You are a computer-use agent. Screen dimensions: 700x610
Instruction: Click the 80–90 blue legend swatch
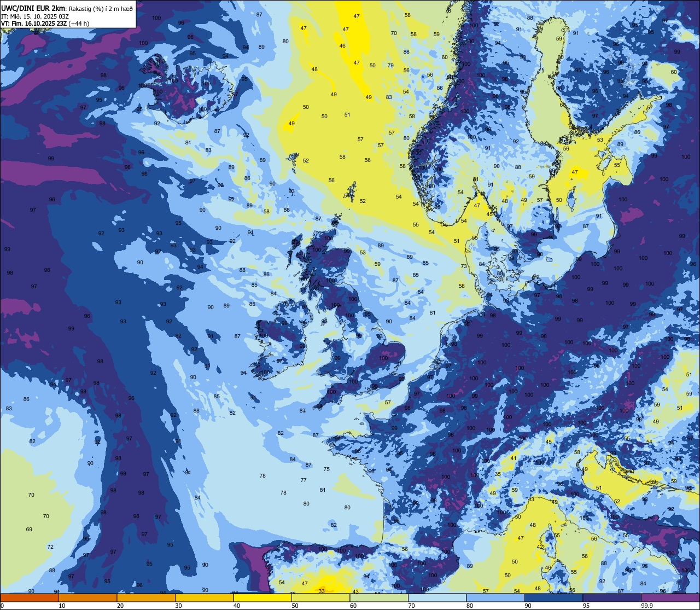point(495,597)
